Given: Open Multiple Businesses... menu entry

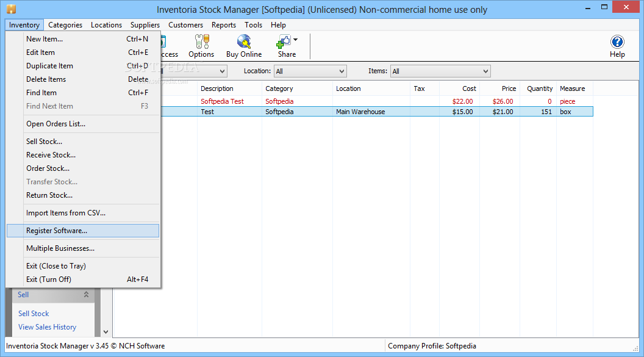Looking at the screenshot, I should click(83, 248).
